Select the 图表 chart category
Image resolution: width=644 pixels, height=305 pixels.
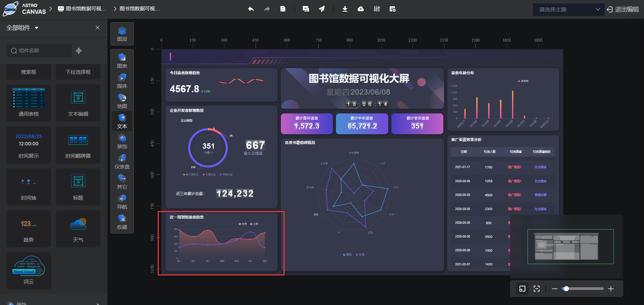coord(122,61)
